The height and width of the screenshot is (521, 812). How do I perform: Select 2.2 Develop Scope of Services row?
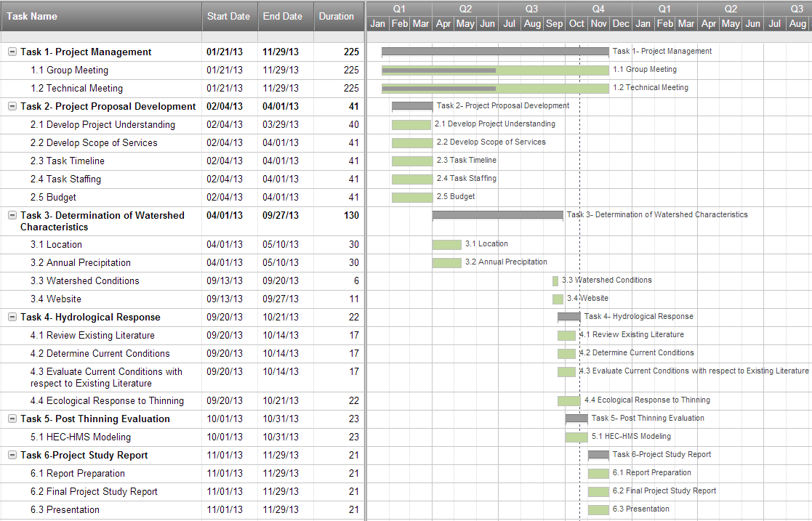point(182,142)
